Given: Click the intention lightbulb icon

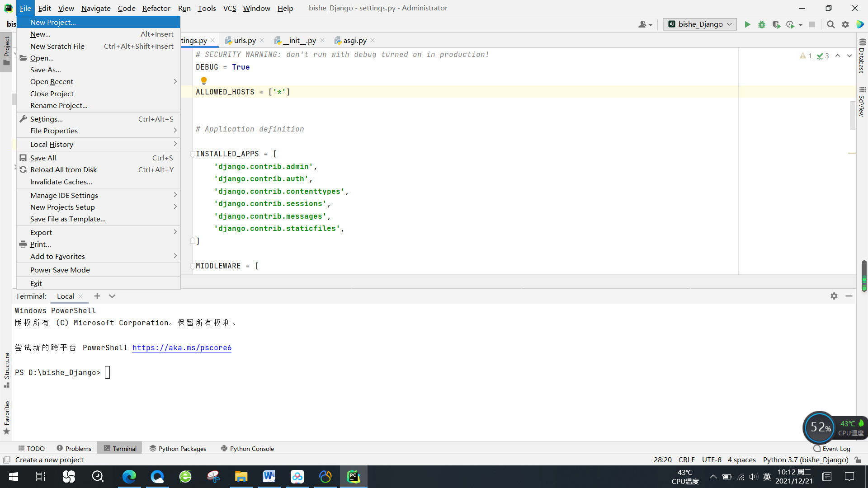Looking at the screenshot, I should pyautogui.click(x=204, y=80).
